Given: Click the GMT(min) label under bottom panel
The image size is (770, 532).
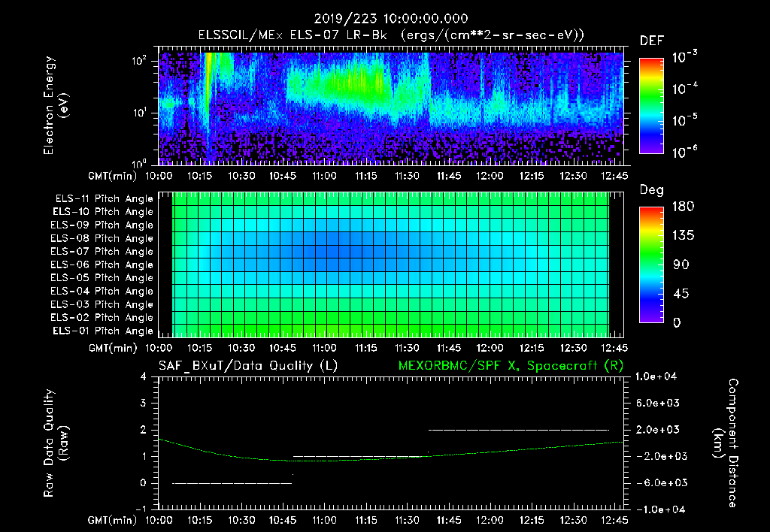Looking at the screenshot, I should pyautogui.click(x=113, y=520).
